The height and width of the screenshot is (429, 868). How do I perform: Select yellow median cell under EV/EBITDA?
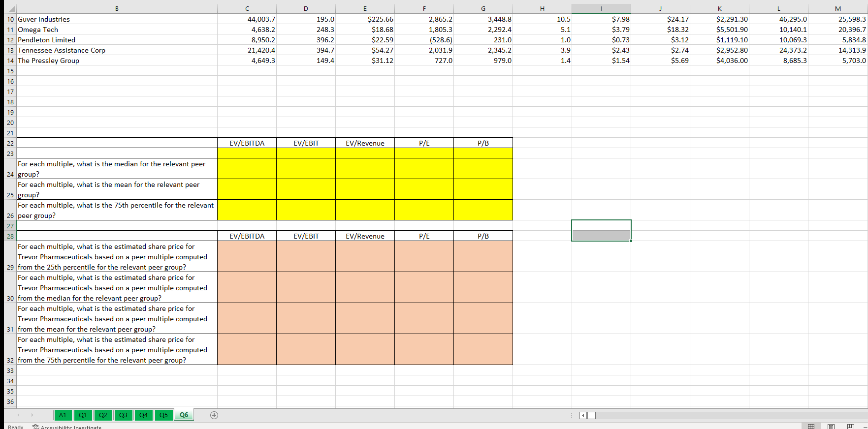(x=247, y=169)
